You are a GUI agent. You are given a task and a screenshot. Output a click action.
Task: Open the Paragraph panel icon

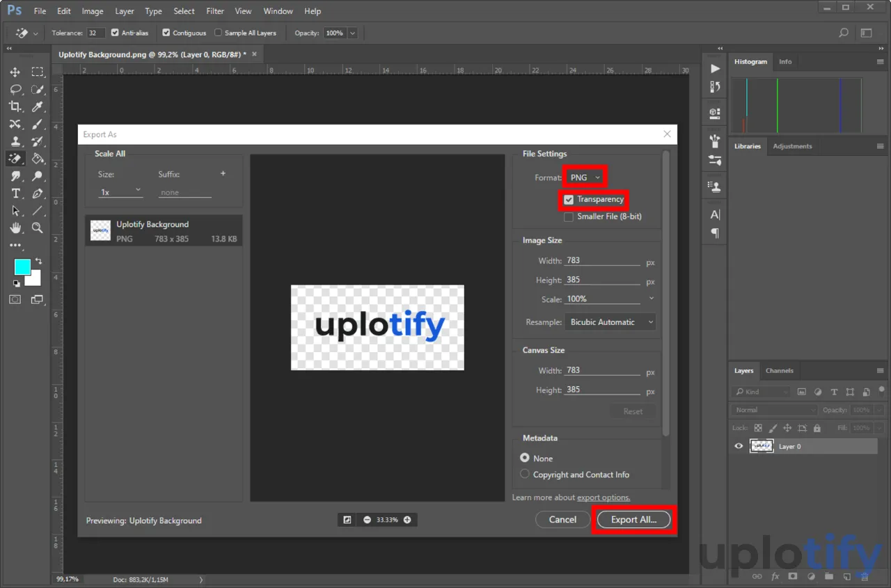(x=715, y=232)
